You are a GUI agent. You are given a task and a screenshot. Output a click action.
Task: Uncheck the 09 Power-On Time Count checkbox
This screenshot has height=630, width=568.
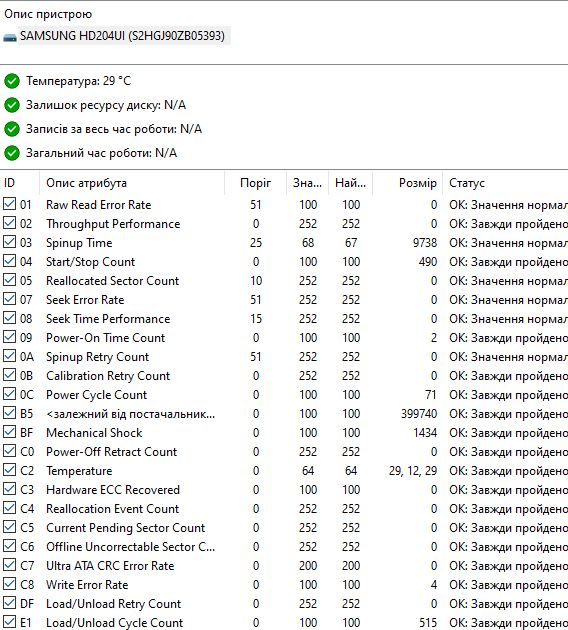[x=10, y=337]
